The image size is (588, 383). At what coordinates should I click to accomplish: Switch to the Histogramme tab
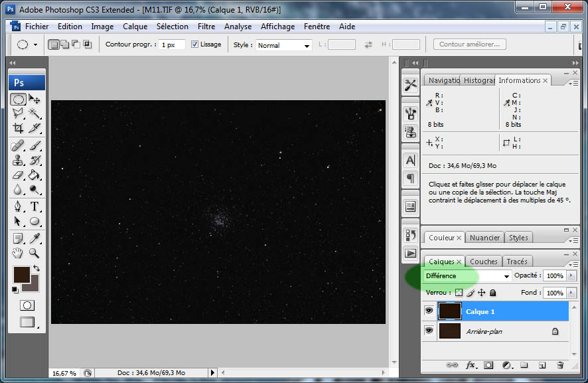coord(478,80)
